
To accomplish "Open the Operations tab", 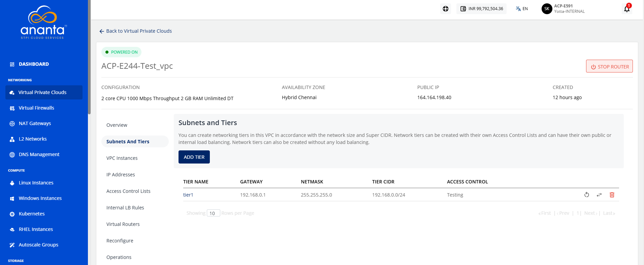I will [x=119, y=257].
